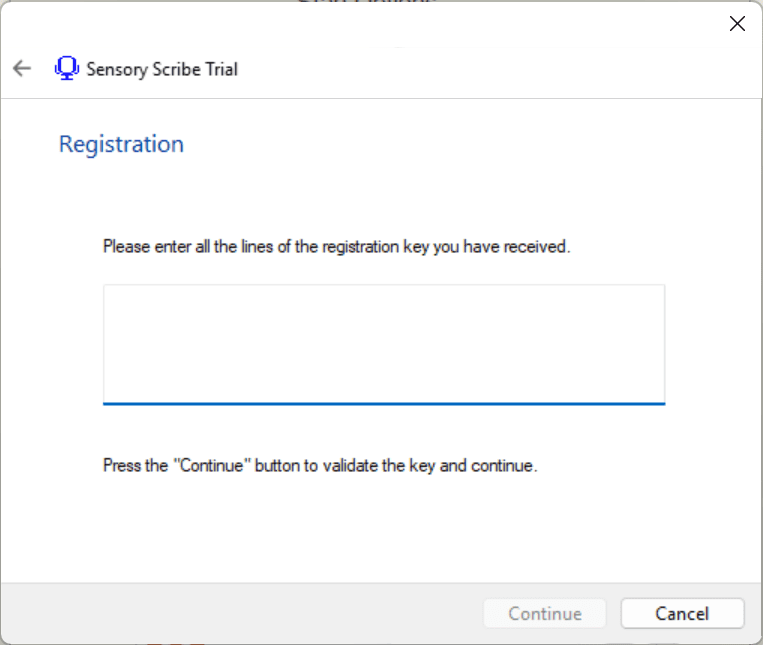Click the "Sensory Scribe Trial" title text
Image resolution: width=763 pixels, height=645 pixels.
(x=162, y=69)
